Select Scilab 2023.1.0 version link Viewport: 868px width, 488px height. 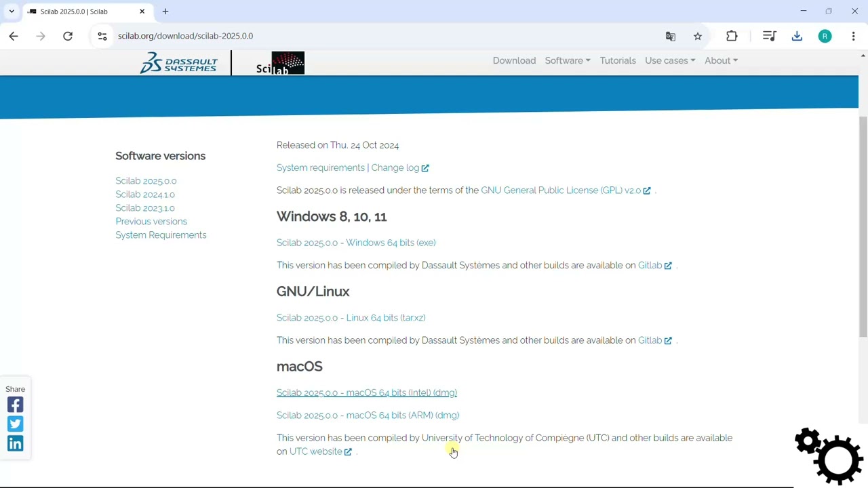pyautogui.click(x=145, y=208)
